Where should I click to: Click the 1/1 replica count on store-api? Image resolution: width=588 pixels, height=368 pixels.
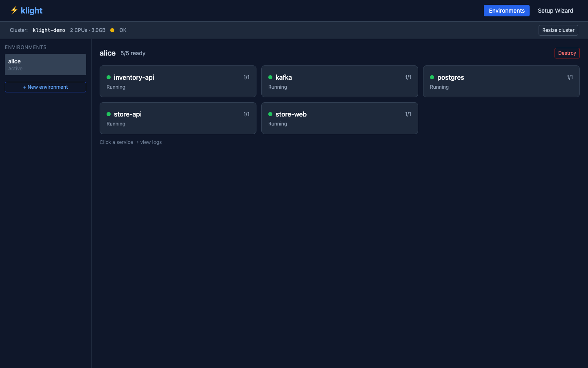coord(246,114)
